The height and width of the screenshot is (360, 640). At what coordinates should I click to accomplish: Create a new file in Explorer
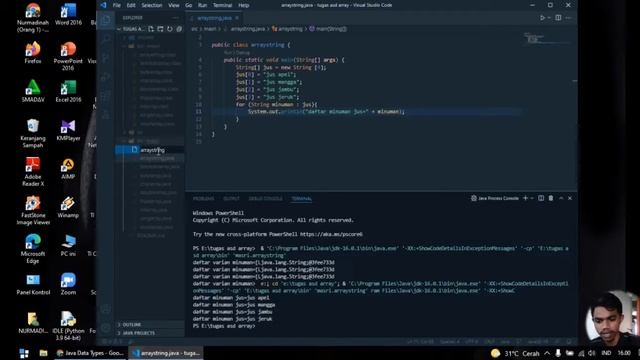click(151, 29)
